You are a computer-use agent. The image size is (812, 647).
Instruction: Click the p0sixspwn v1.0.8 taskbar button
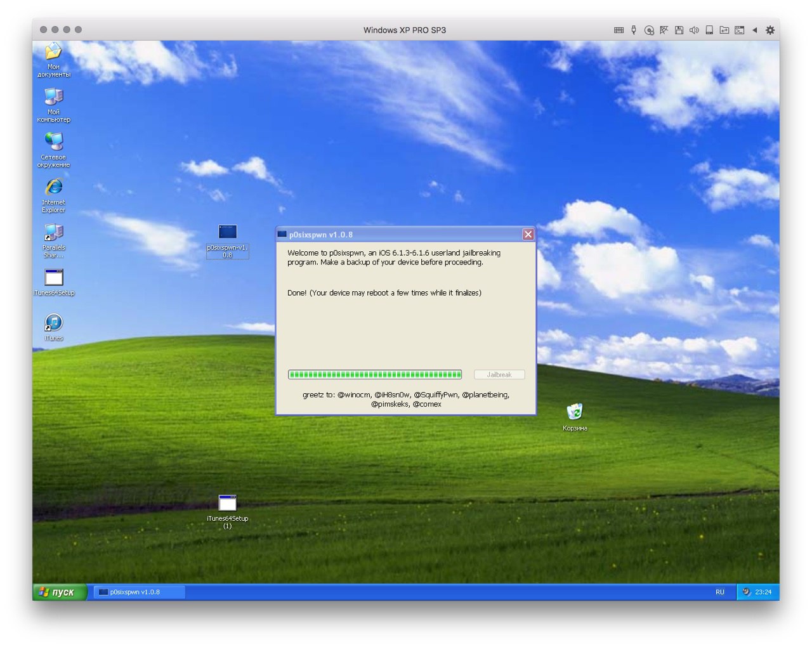[140, 592]
